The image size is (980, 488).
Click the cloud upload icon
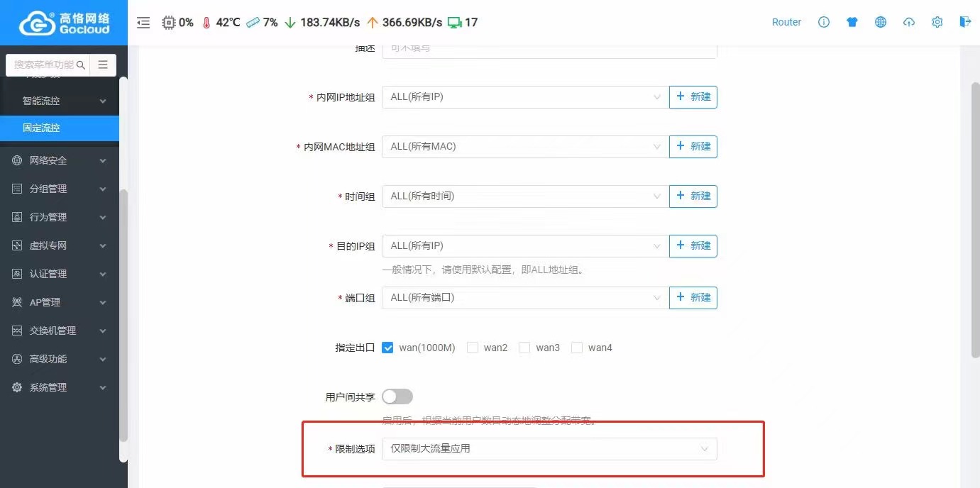[909, 22]
